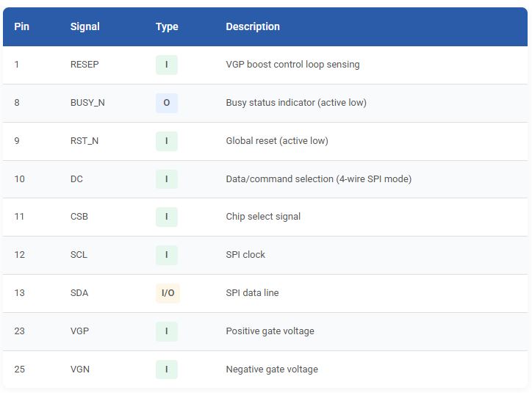This screenshot has height=393, width=532.
Task: Select the RESEP signal name
Action: 85,65
